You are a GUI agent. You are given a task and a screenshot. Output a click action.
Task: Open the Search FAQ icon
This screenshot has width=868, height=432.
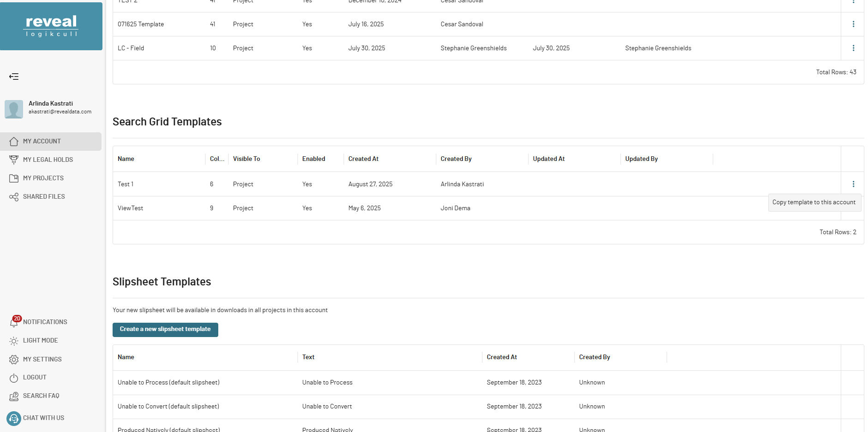coord(14,396)
